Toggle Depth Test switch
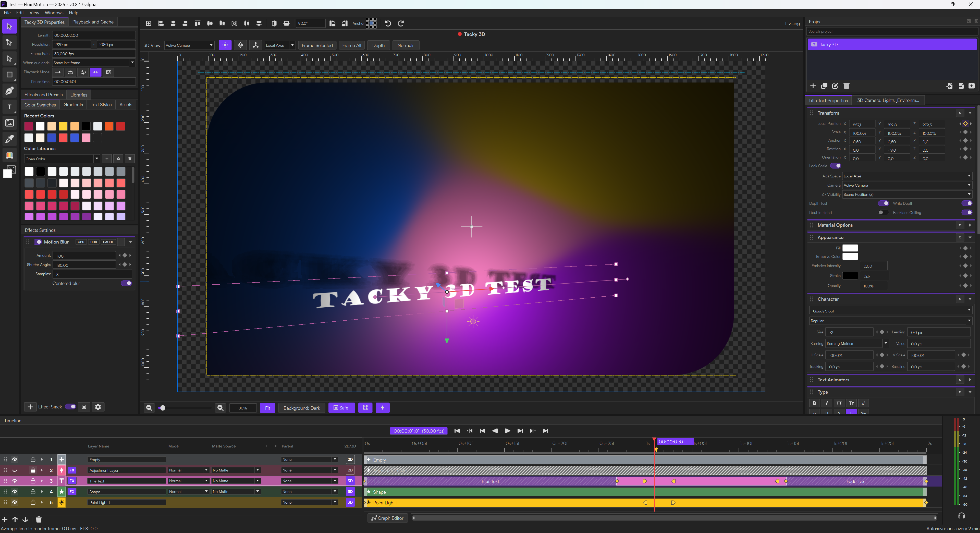The image size is (980, 533). [883, 203]
